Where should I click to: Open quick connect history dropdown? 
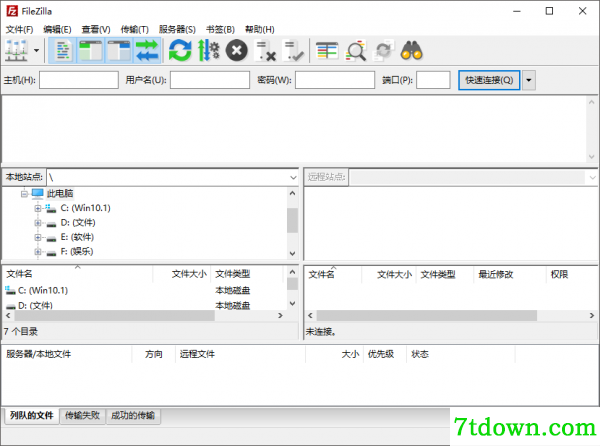tap(529, 80)
